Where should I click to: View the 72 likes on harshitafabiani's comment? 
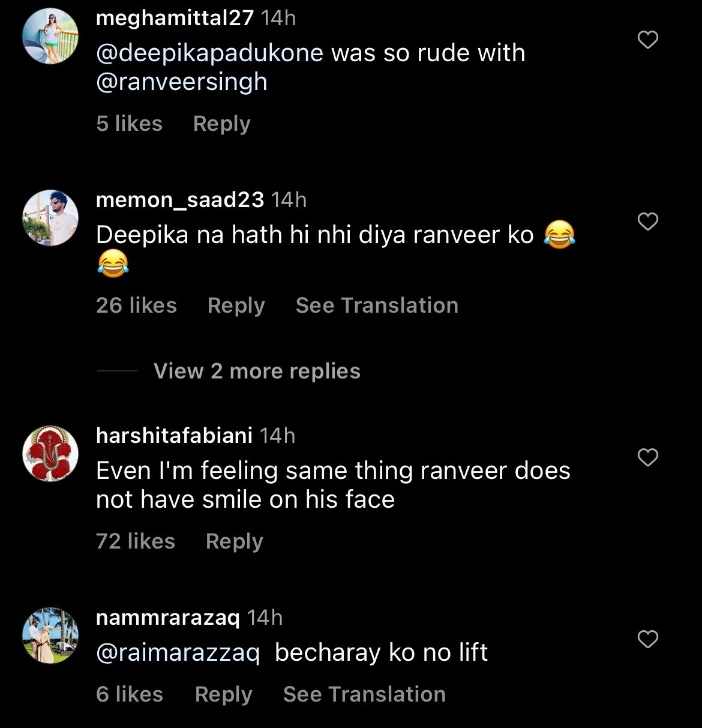[136, 541]
